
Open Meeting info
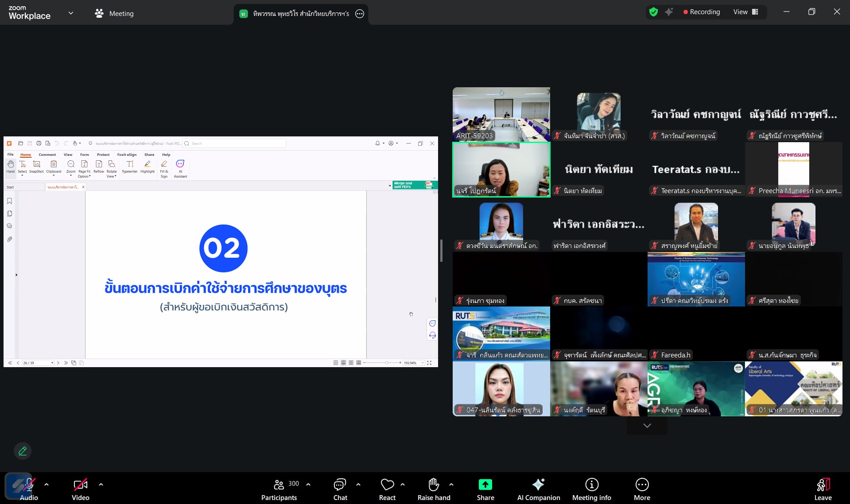tap(591, 489)
